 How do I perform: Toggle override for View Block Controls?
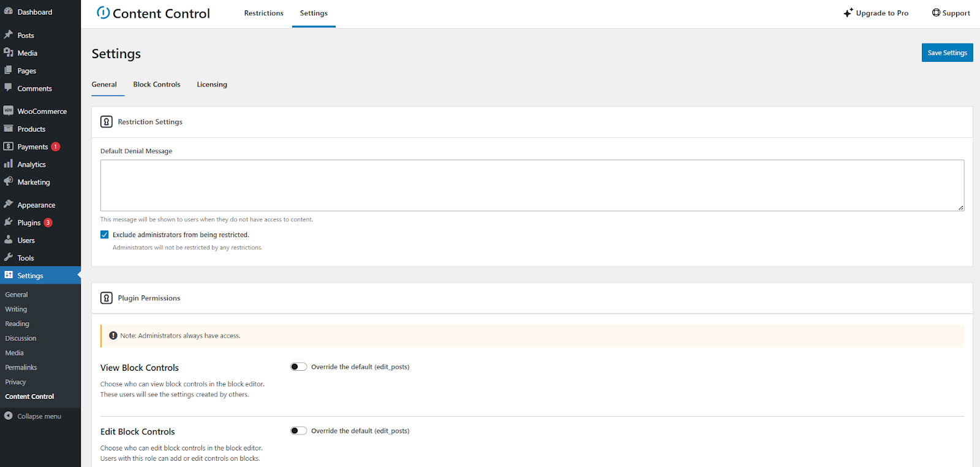click(x=299, y=366)
